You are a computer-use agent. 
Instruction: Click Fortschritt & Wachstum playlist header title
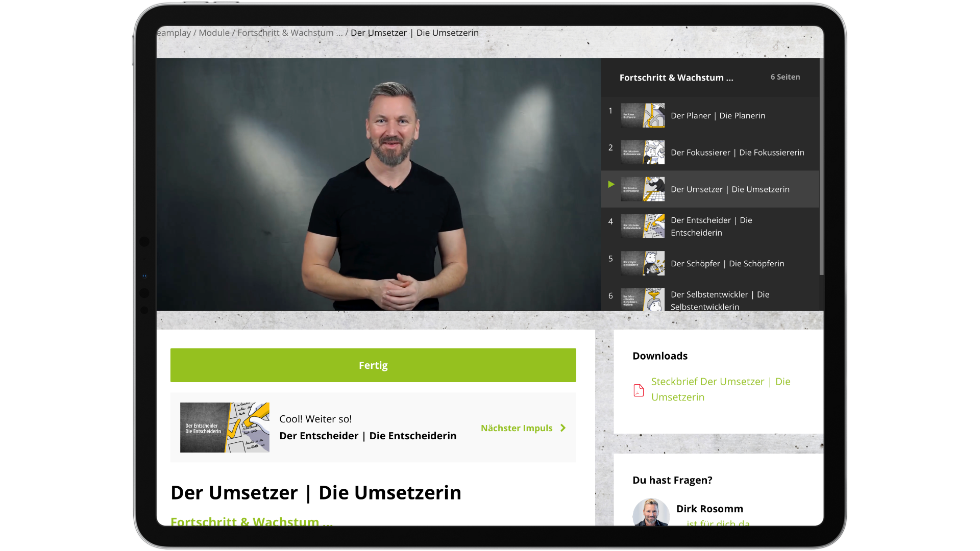(676, 78)
